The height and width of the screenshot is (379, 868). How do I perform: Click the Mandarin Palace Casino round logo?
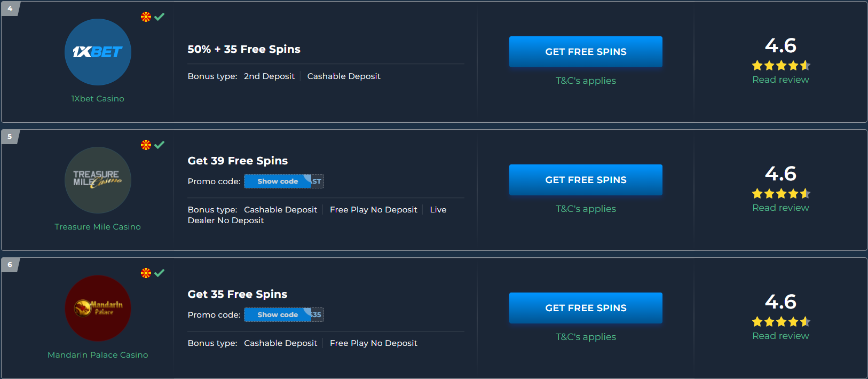(x=98, y=308)
